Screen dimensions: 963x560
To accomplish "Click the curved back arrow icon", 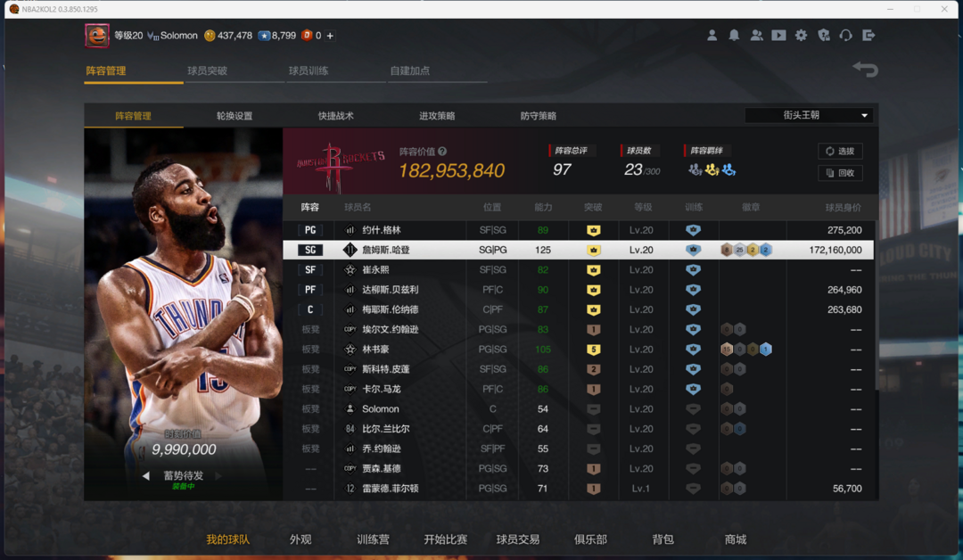I will point(865,70).
